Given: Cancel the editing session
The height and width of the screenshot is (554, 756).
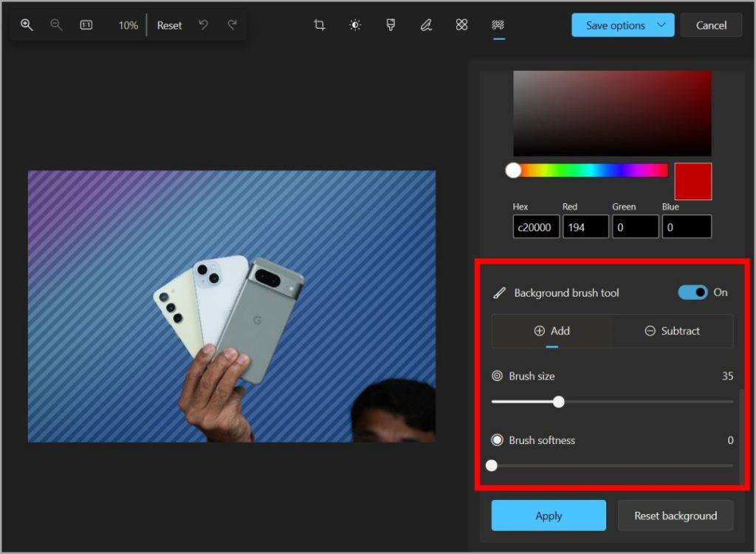Looking at the screenshot, I should point(711,25).
